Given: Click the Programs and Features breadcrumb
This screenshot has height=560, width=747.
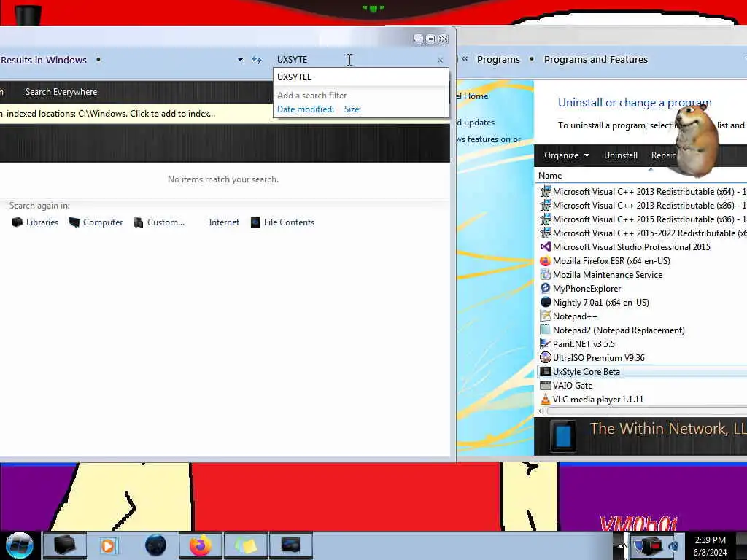Looking at the screenshot, I should click(x=595, y=60).
